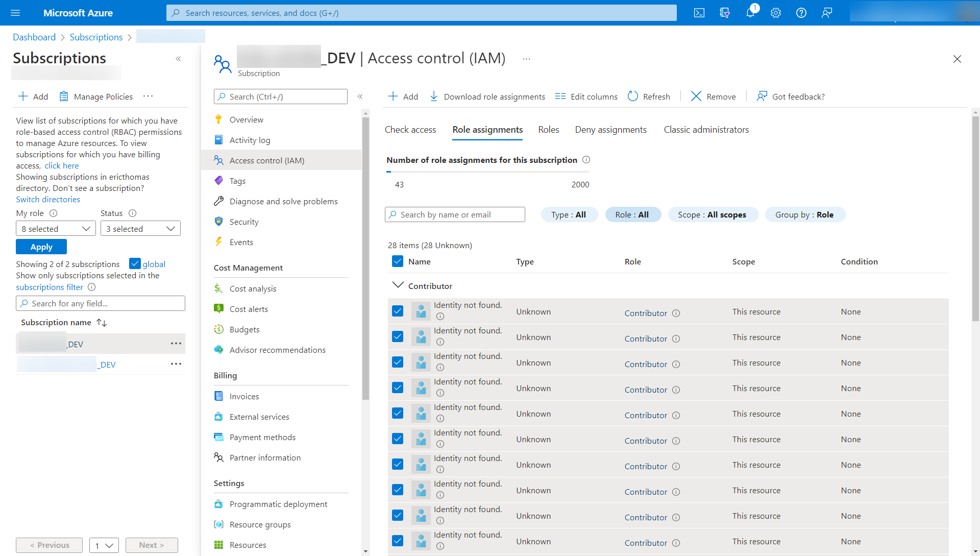The width and height of the screenshot is (980, 556).
Task: Follow the Switch directories link
Action: pyautogui.click(x=48, y=200)
